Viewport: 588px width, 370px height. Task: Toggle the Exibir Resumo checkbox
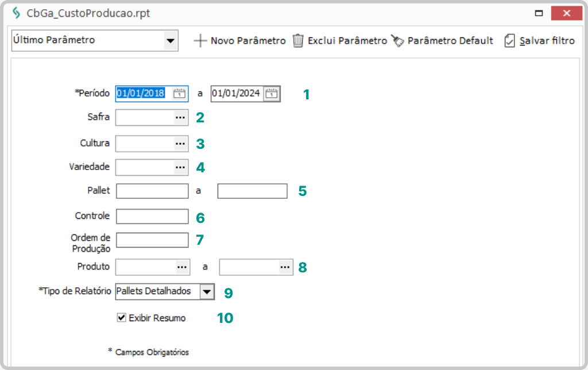(x=121, y=317)
